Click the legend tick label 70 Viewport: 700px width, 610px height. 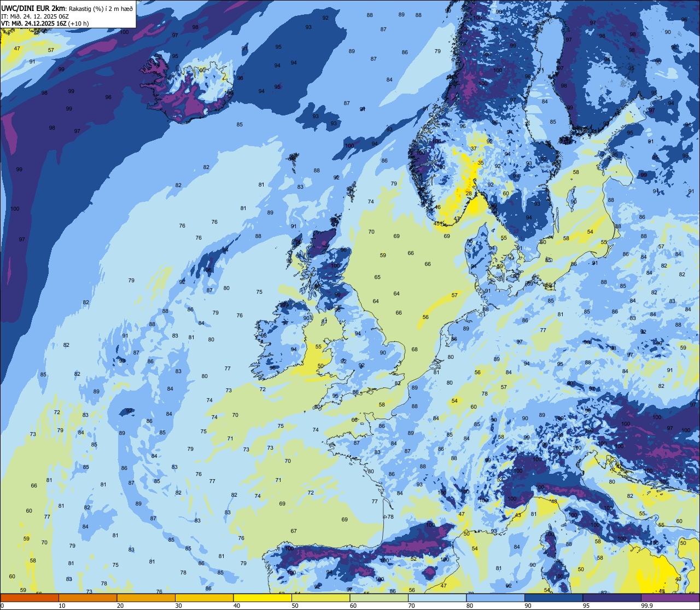[x=411, y=606]
